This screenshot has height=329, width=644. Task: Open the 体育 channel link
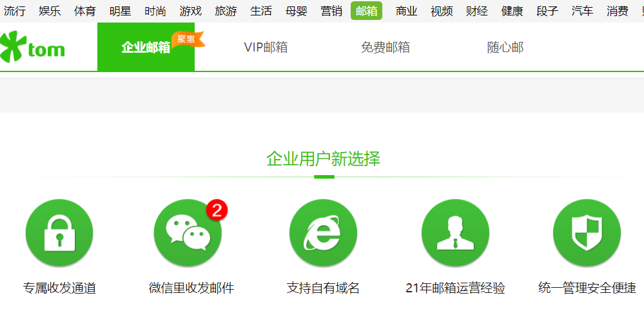pyautogui.click(x=85, y=11)
